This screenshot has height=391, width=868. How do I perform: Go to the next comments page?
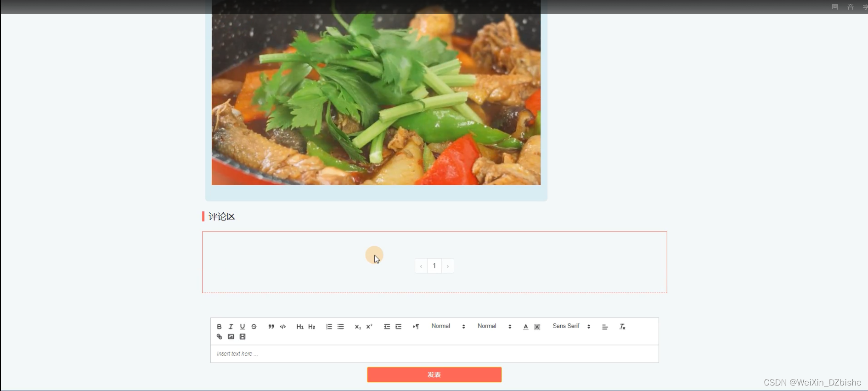(448, 266)
